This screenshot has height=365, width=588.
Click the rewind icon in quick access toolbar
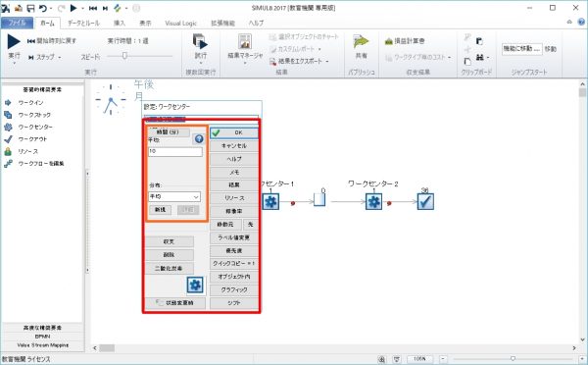(x=93, y=8)
